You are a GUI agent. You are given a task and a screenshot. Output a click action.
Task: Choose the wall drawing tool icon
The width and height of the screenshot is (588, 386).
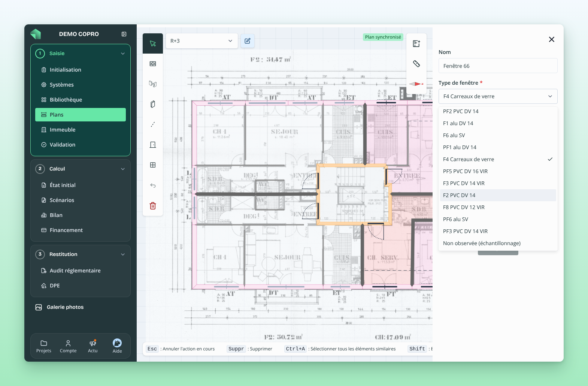click(153, 64)
